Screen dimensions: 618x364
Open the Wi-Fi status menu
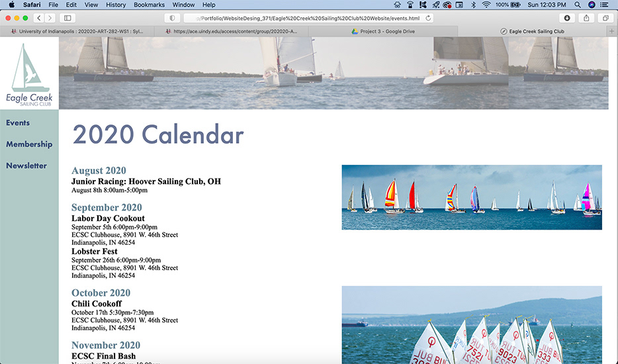(x=486, y=5)
